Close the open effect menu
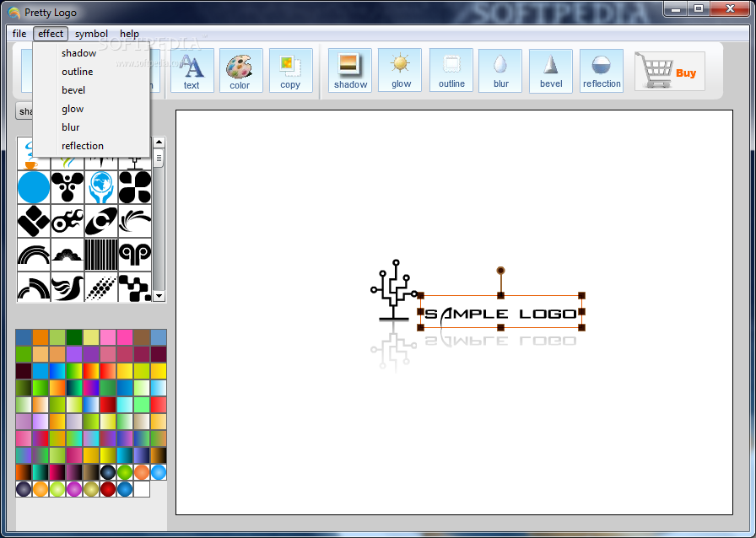This screenshot has width=756, height=538. coord(51,34)
